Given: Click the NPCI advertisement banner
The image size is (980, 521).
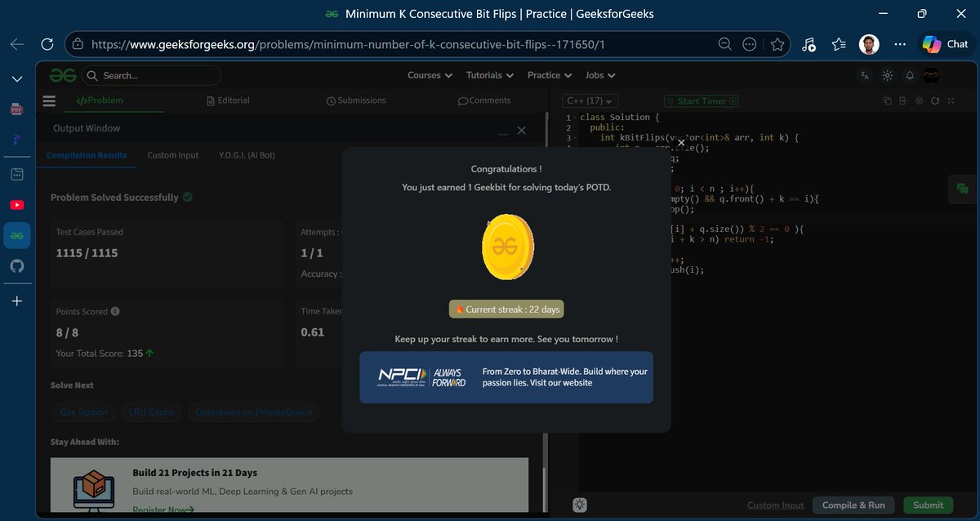Looking at the screenshot, I should click(x=506, y=377).
